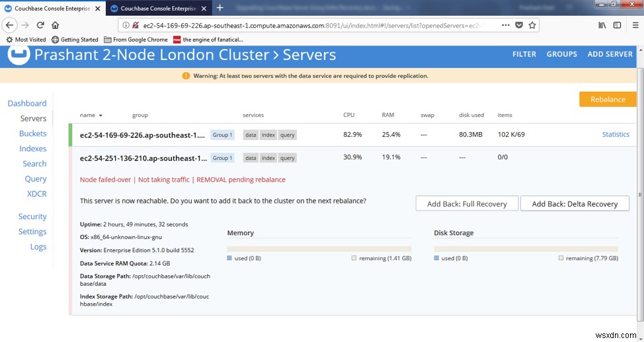The image size is (644, 342).
Task: Open Buckets in the sidebar
Action: coord(32,133)
